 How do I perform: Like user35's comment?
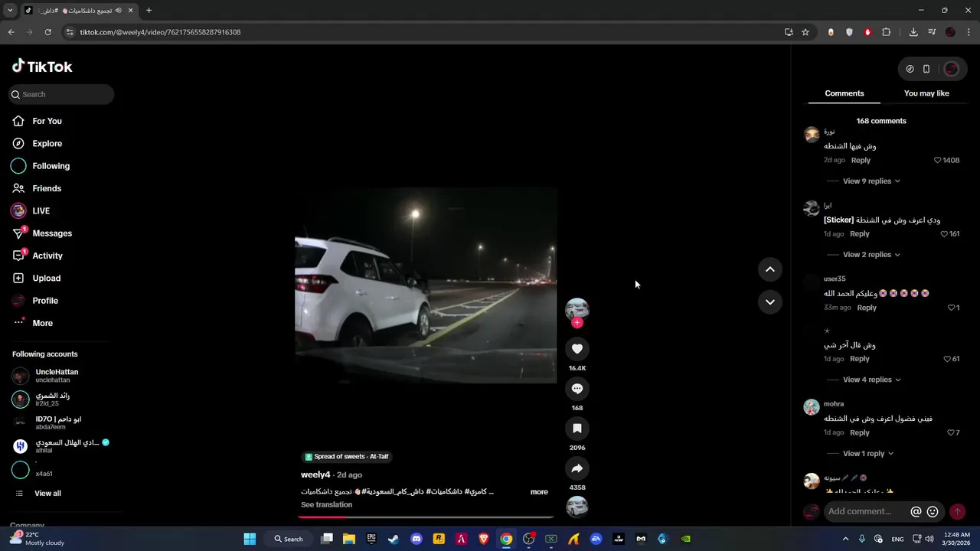coord(951,308)
